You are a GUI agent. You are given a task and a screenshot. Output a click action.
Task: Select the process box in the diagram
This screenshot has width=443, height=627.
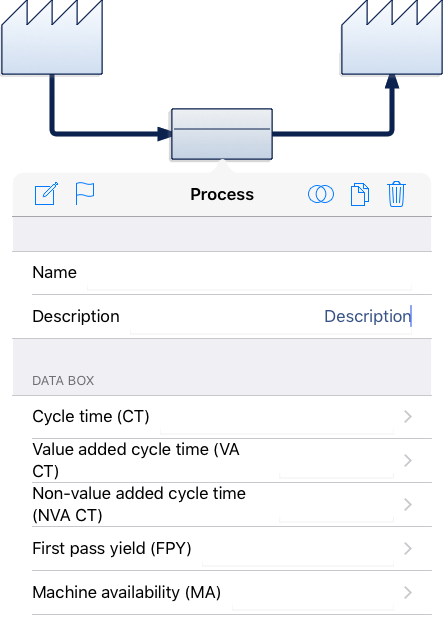coord(222,134)
